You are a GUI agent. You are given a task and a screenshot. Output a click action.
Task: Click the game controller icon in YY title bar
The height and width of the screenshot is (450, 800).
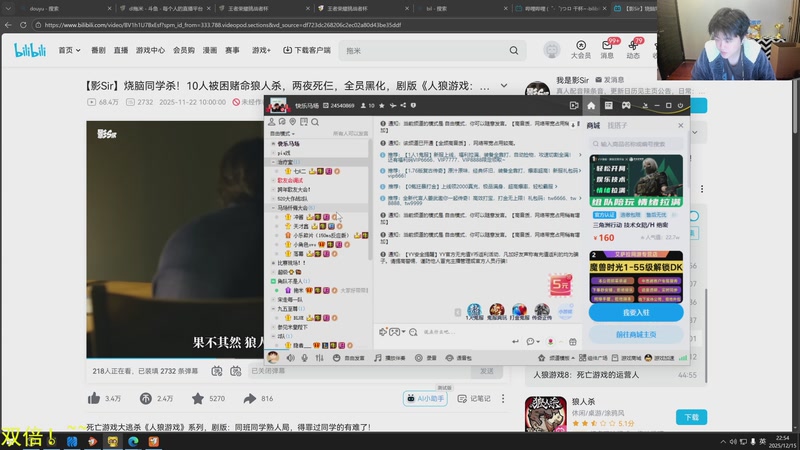626,106
